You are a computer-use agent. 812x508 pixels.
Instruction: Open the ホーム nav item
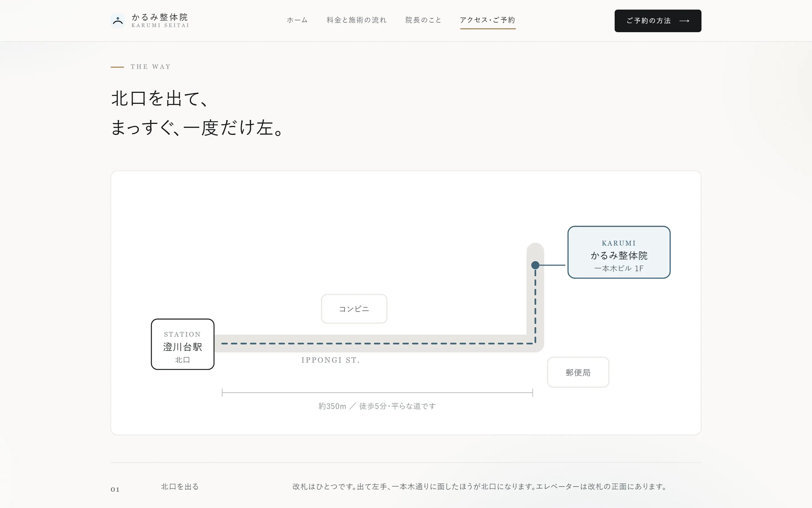coord(297,20)
